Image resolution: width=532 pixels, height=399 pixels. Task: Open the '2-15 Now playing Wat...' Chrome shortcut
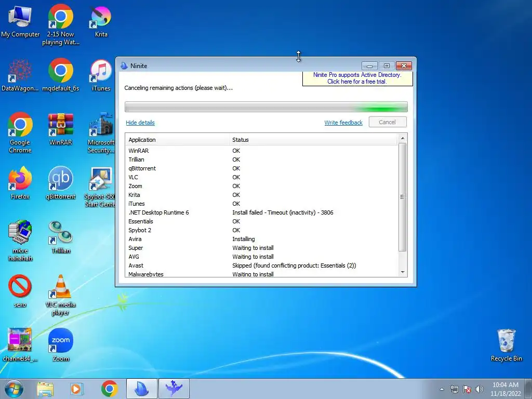[x=60, y=24]
